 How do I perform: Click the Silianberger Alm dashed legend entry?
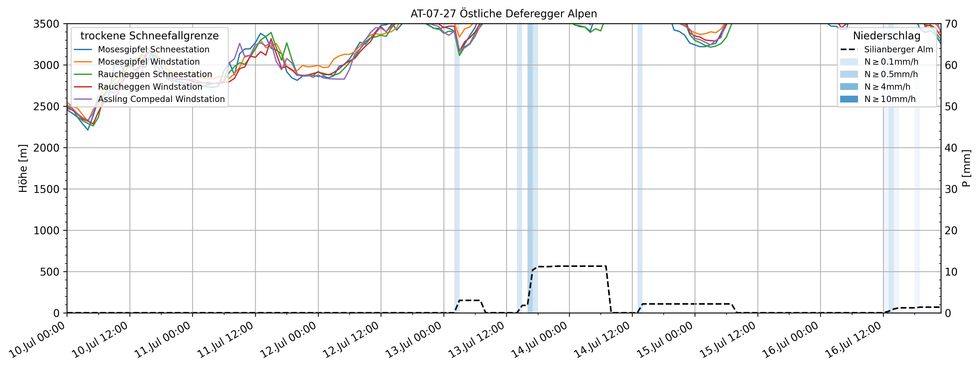point(898,49)
